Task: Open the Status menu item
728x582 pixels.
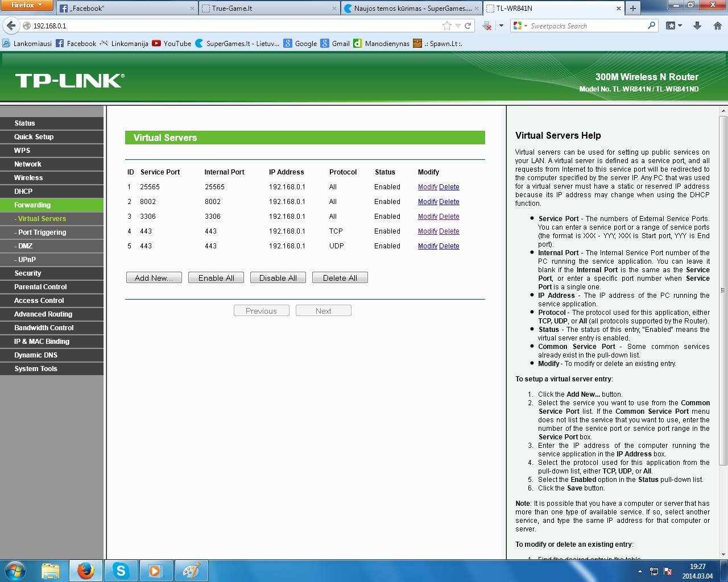Action: pyautogui.click(x=52, y=123)
